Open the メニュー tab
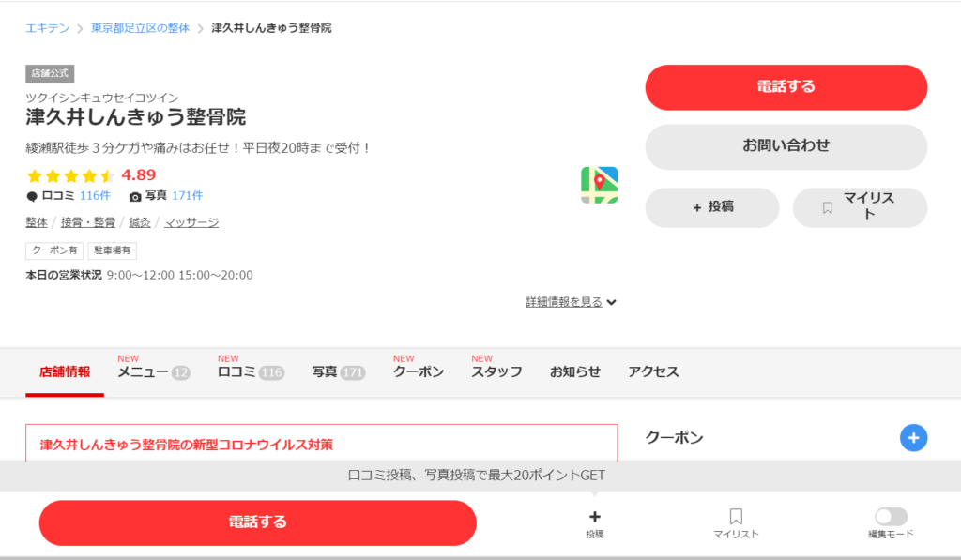Viewport: 961px width, 560px height. tap(153, 371)
